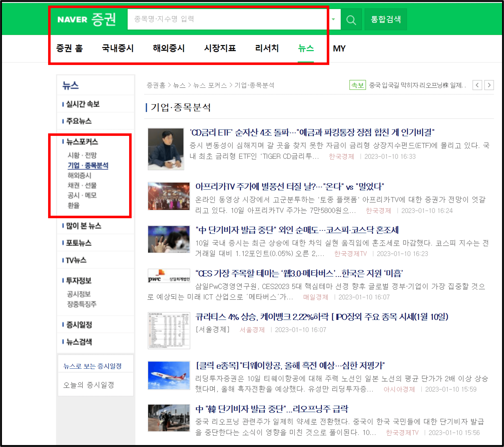Click the search magnifying glass icon
The height and width of the screenshot is (447, 504).
(x=351, y=20)
